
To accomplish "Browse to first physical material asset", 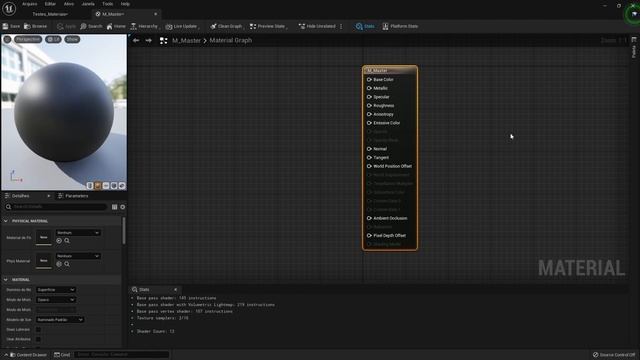I will click(67, 241).
